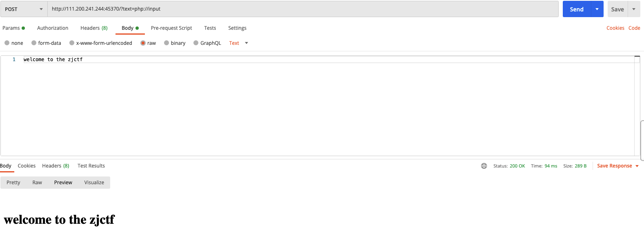Select the form-data body type
Viewport: 644px width, 236px height.
coord(46,43)
